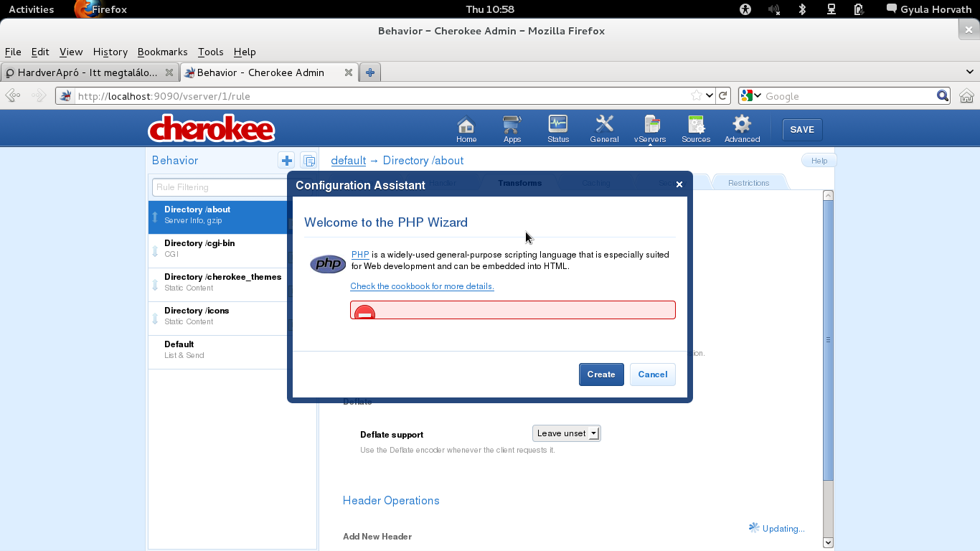
Task: Open Activities overview
Action: coord(31,9)
